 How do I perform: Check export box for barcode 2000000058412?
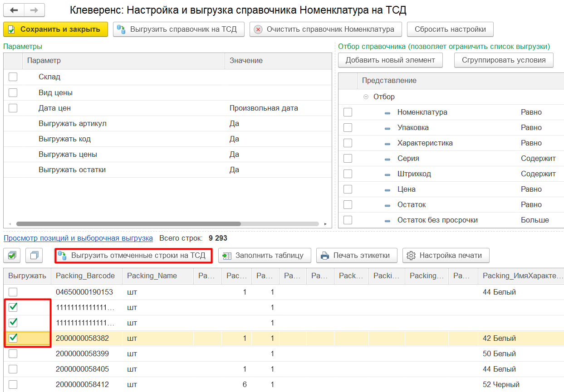13,385
